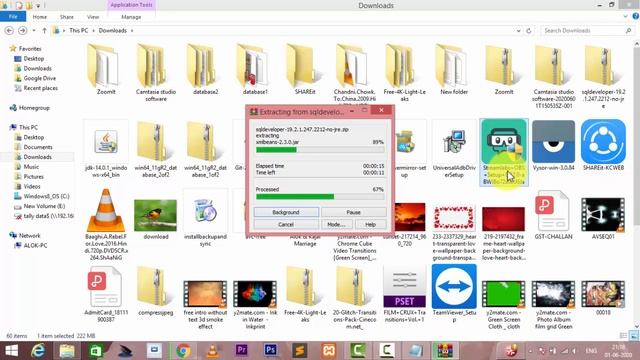The width and height of the screenshot is (640, 360).
Task: Go up one folder level
Action: 44,31
